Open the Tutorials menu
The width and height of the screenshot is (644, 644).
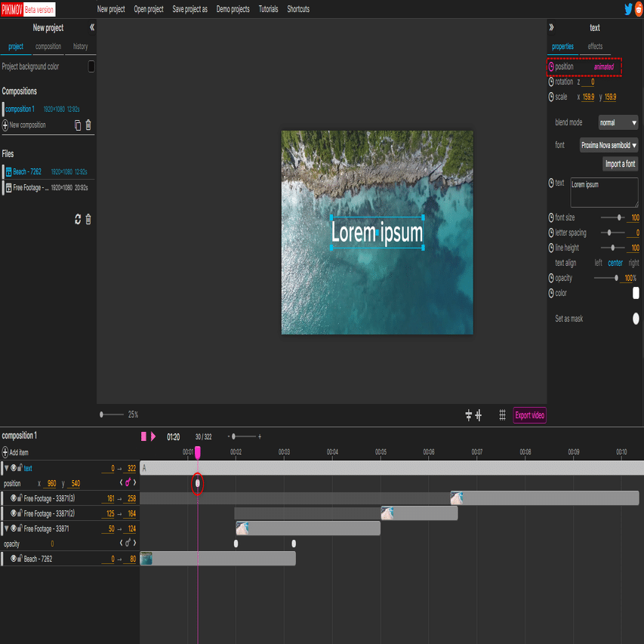click(268, 9)
